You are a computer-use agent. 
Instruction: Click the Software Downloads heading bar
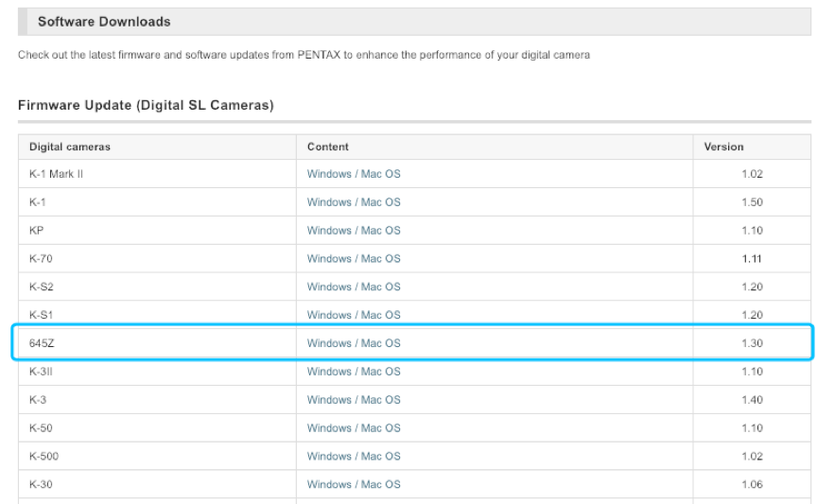[414, 22]
